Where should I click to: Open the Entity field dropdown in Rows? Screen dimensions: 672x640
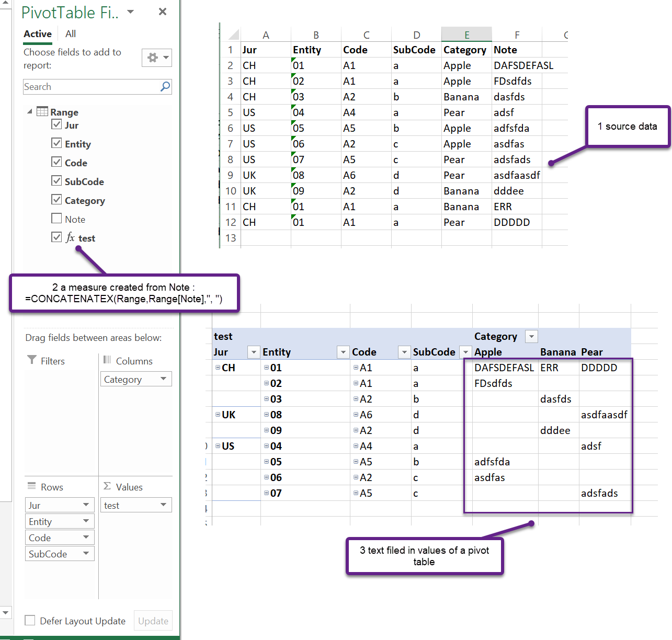pos(86,521)
